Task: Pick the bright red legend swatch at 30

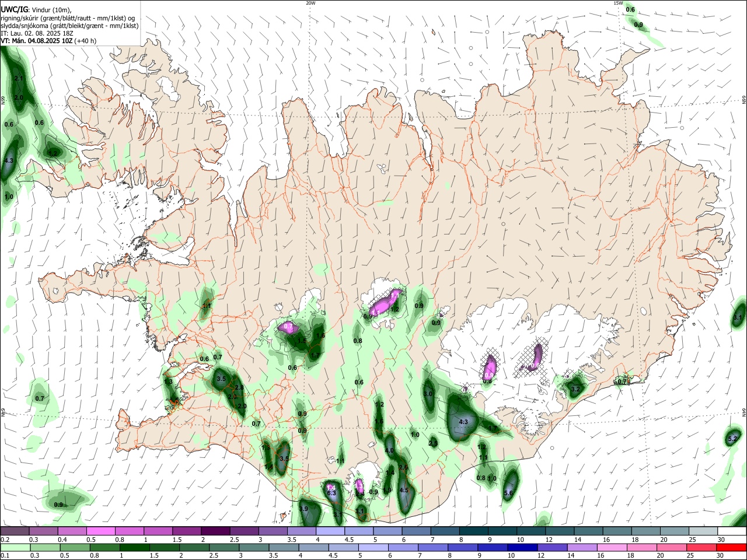Action: click(731, 547)
